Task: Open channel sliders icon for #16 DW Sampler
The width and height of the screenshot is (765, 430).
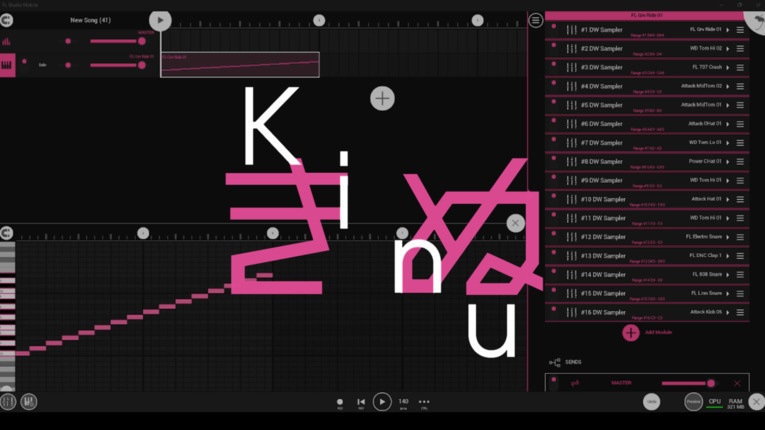Action: (x=571, y=312)
